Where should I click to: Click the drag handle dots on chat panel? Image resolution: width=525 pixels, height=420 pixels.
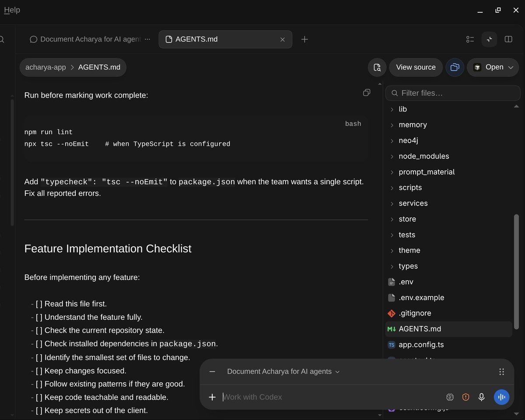[x=502, y=371]
